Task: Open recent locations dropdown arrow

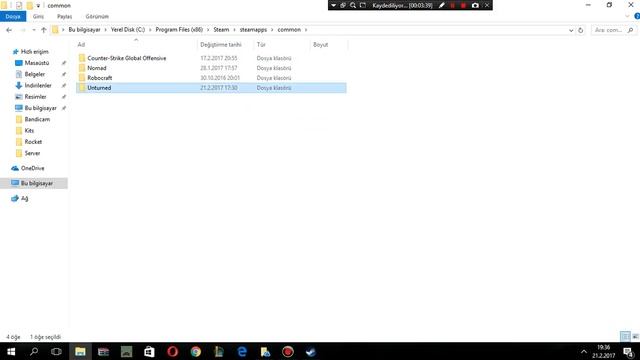Action: coord(34,30)
